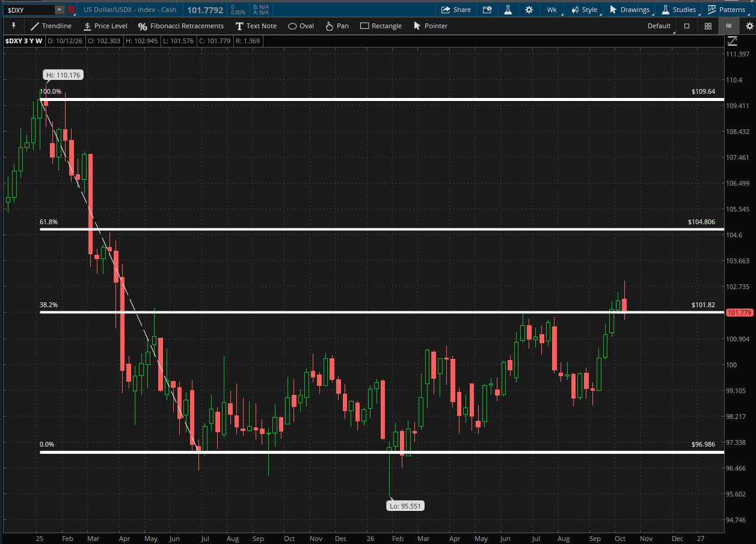The height and width of the screenshot is (544, 756).
Task: Click the $104.806 price label
Action: (x=701, y=222)
